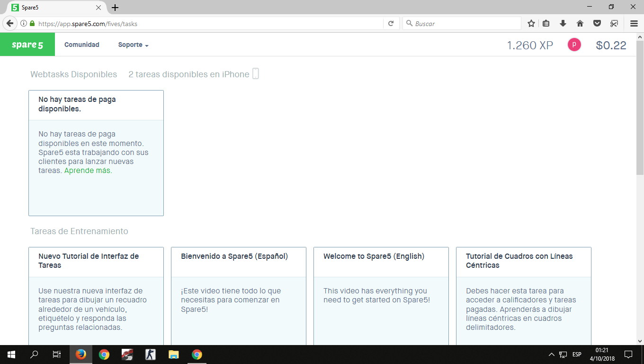The height and width of the screenshot is (364, 644).
Task: Open the Firefox downloads arrow
Action: 563,23
